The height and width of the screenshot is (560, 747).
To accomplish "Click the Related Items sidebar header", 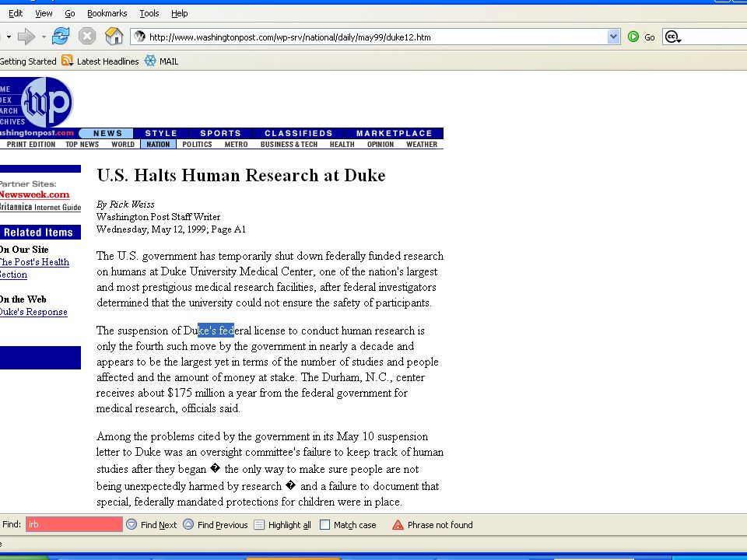I will (40, 233).
